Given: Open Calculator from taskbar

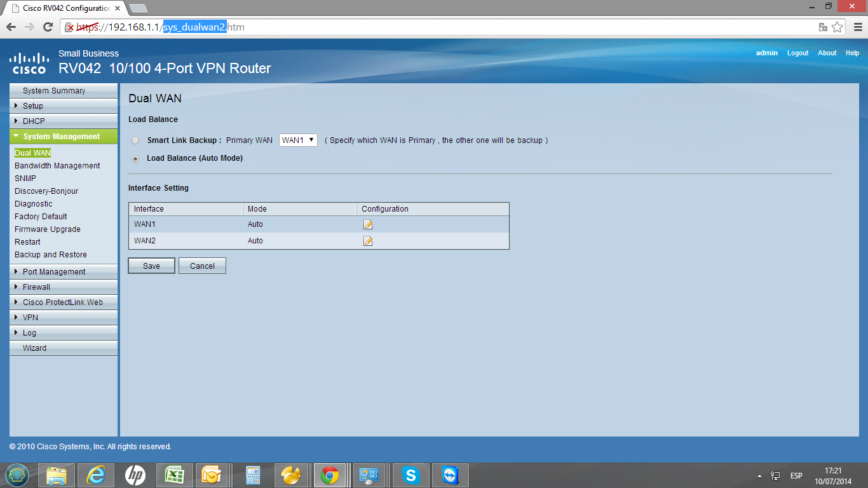Looking at the screenshot, I should click(x=253, y=475).
